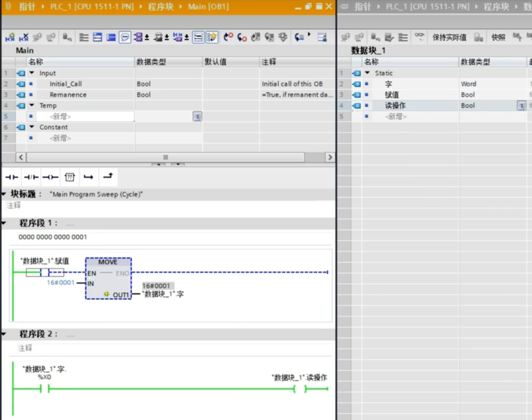This screenshot has height=420, width=532.
Task: Insert a normally closed contact
Action: (x=31, y=177)
